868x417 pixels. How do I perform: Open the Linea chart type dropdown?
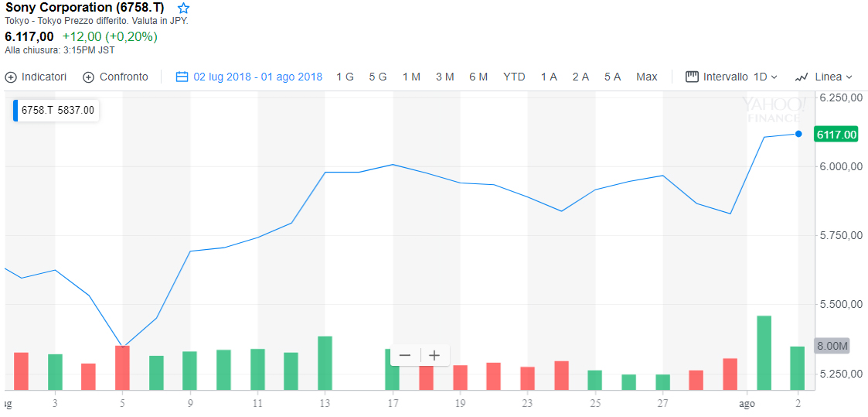pyautogui.click(x=824, y=77)
